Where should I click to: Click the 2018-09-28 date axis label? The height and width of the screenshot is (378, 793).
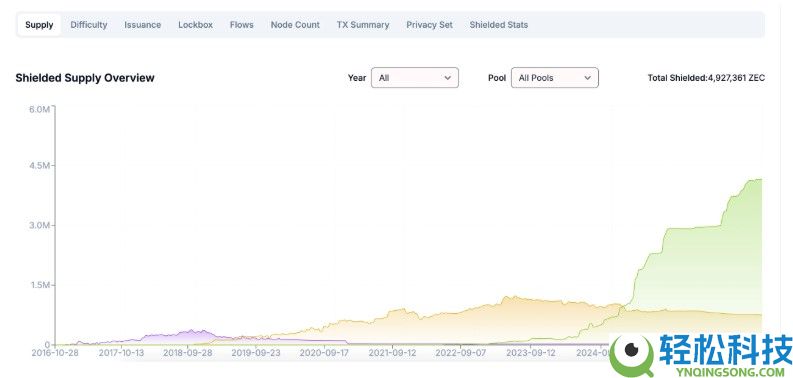click(x=187, y=353)
